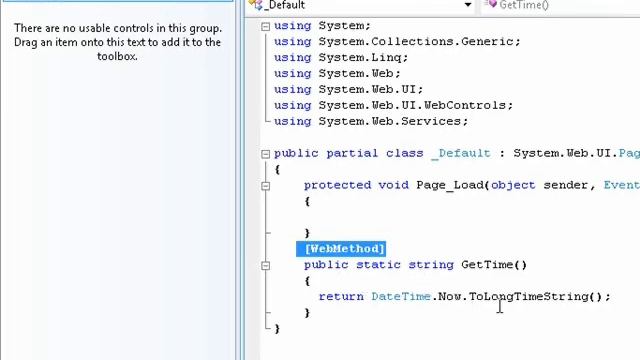Image resolution: width=640 pixels, height=360 pixels.
Task: Click 'public static string GetTime()' line
Action: click(x=415, y=265)
